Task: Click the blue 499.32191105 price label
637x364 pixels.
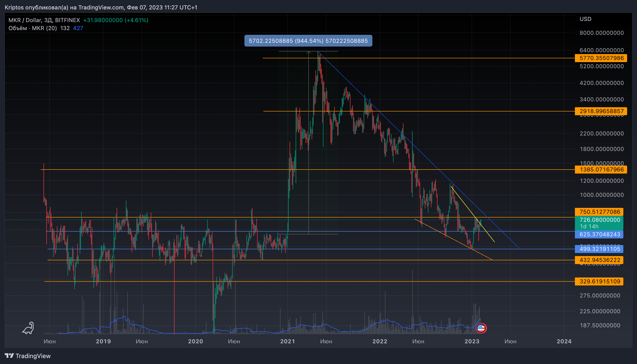Action: 599,249
